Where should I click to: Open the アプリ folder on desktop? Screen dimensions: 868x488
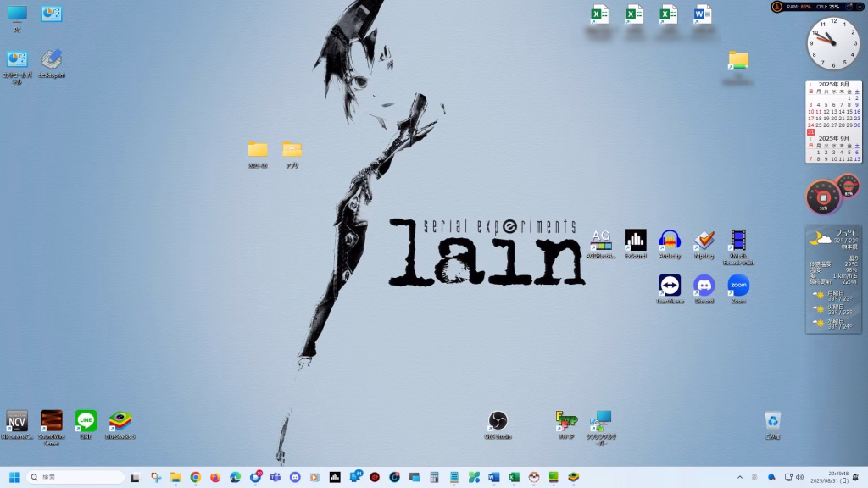292,154
